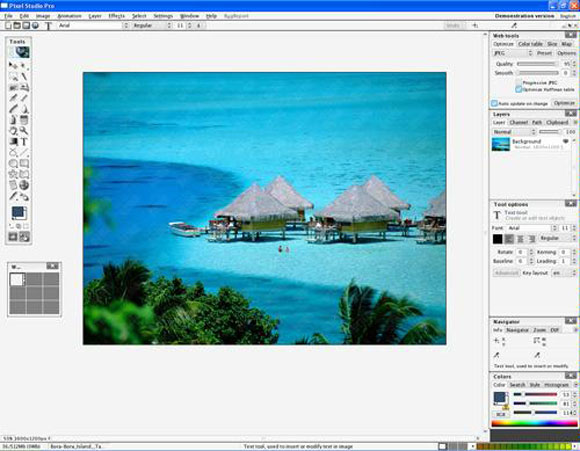The image size is (580, 451).
Task: Switch to the Color table tab
Action: pyautogui.click(x=530, y=44)
